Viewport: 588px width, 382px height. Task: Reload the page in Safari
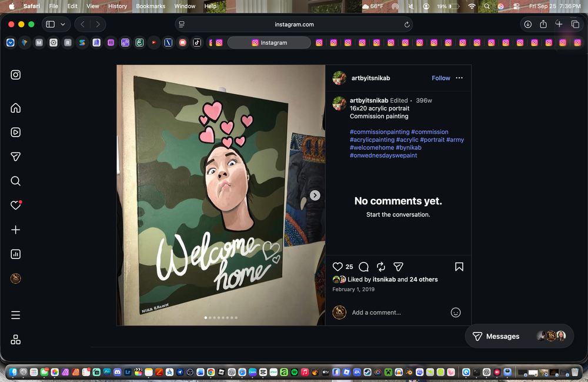pos(406,24)
